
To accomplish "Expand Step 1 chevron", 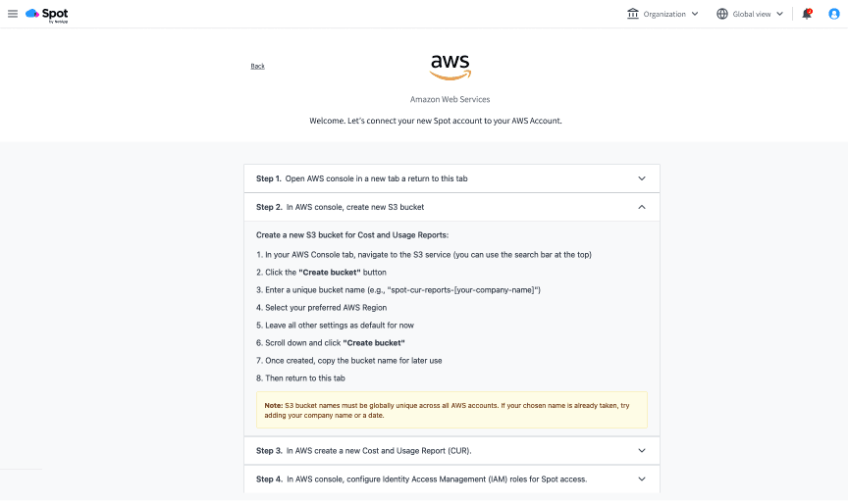I will pyautogui.click(x=642, y=178).
